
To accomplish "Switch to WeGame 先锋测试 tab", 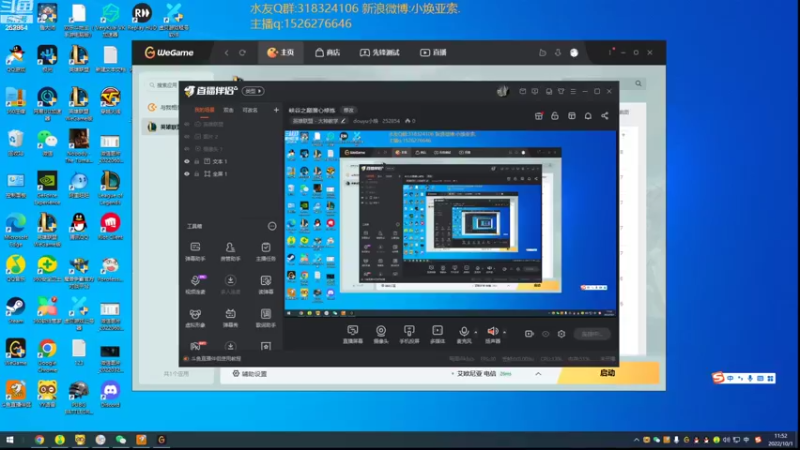I will (380, 53).
